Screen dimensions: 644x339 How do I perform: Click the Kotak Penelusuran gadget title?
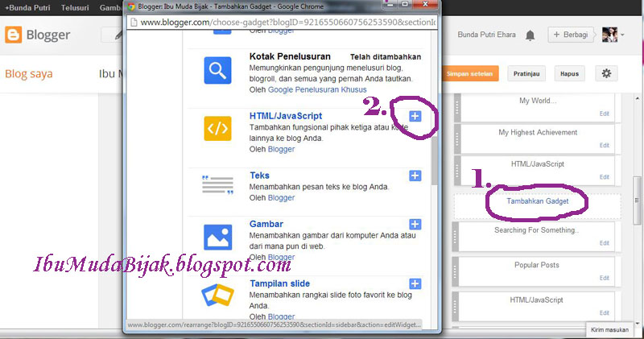pyautogui.click(x=290, y=56)
